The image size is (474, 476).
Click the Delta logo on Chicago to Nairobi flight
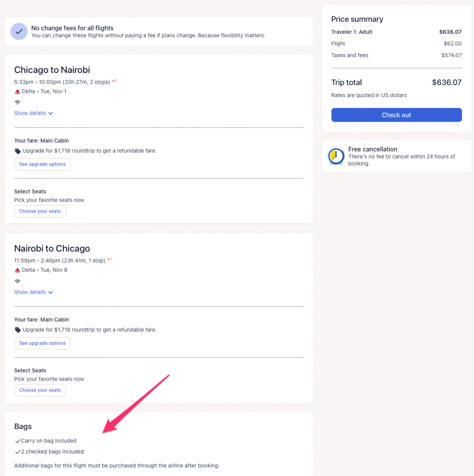point(18,92)
